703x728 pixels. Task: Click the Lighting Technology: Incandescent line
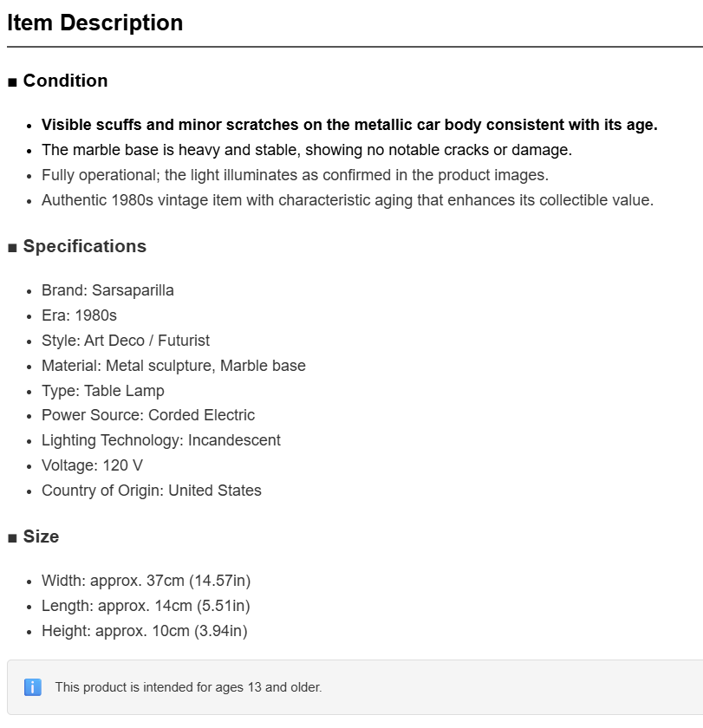pyautogui.click(x=161, y=440)
